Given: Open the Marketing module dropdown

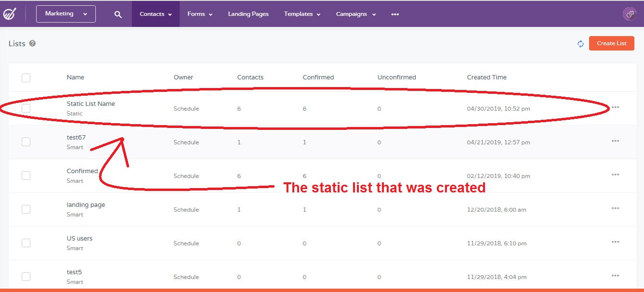Looking at the screenshot, I should (x=66, y=14).
